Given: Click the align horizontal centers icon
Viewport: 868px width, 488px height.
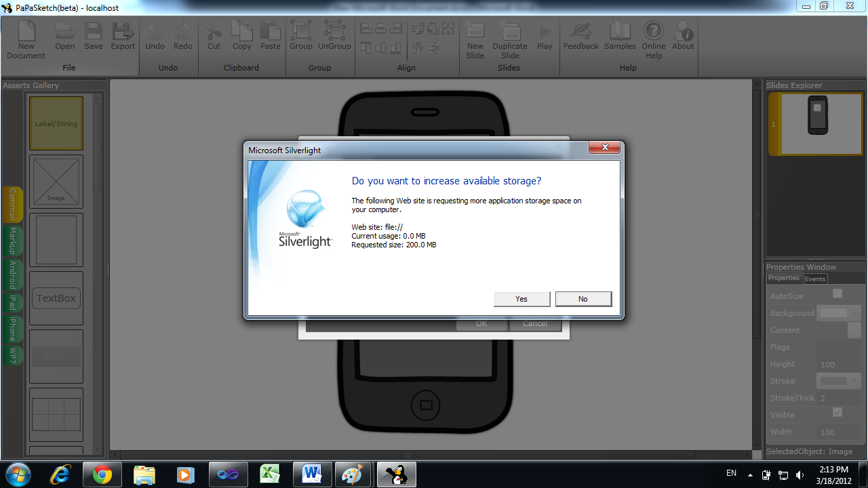Looking at the screenshot, I should click(380, 28).
